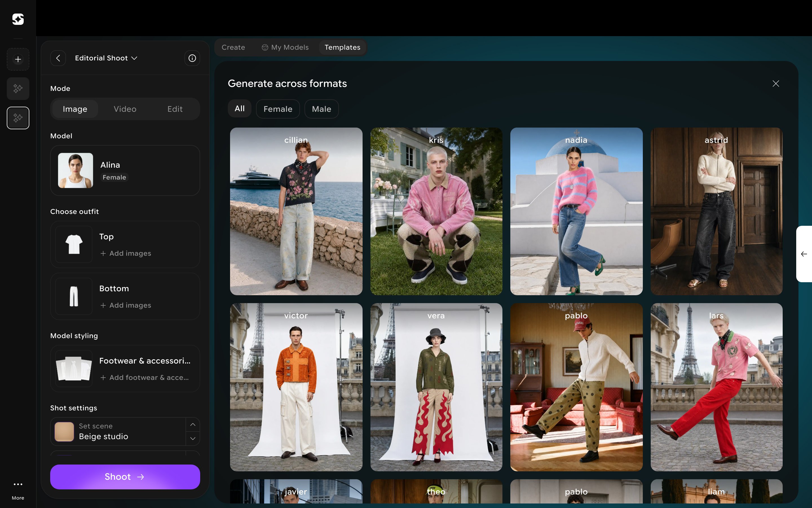This screenshot has height=508, width=812.
Task: Choose the liam template
Action: pyautogui.click(x=716, y=491)
